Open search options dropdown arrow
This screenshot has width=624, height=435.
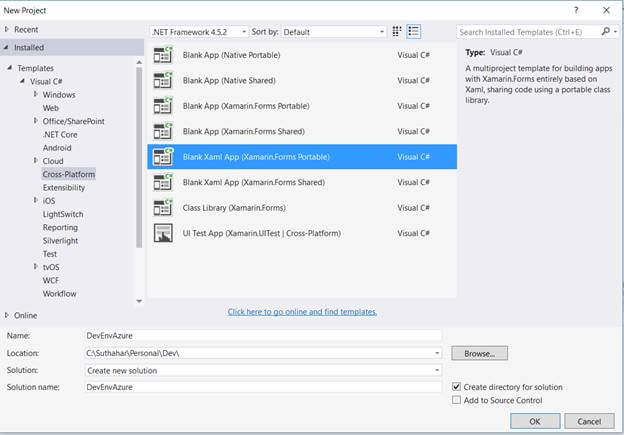pos(615,31)
